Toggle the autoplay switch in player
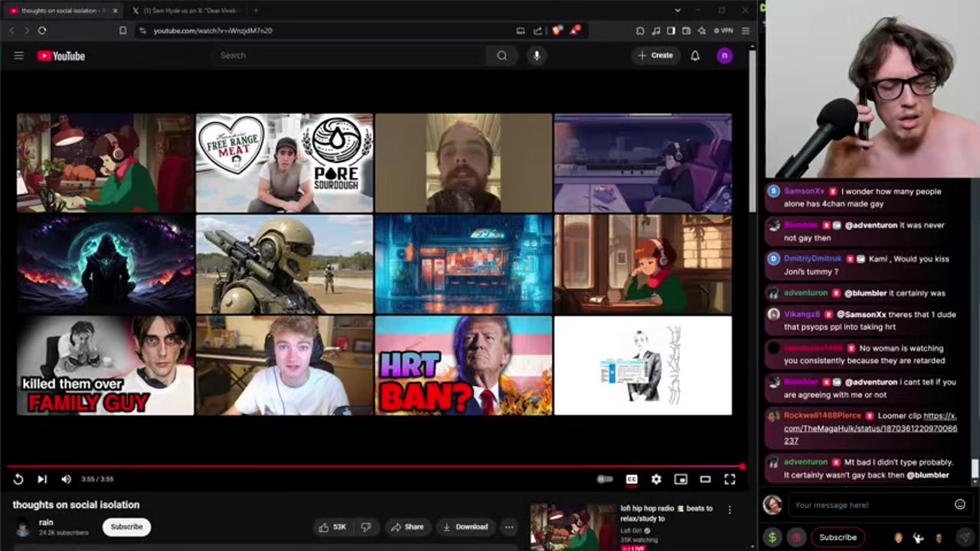This screenshot has height=551, width=980. (605, 479)
